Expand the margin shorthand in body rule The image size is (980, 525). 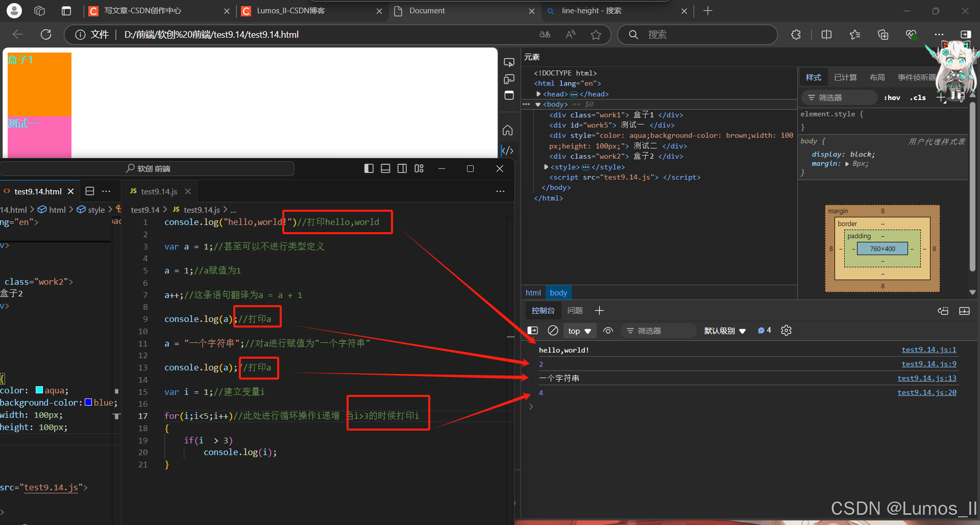847,164
